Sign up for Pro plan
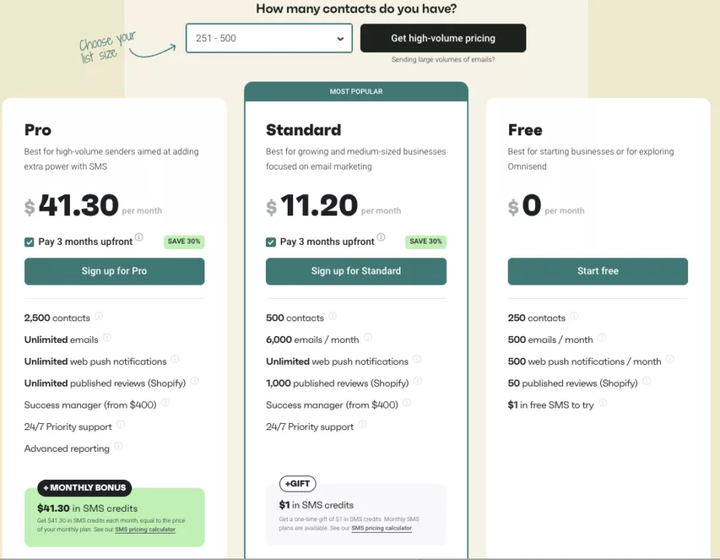 114,271
